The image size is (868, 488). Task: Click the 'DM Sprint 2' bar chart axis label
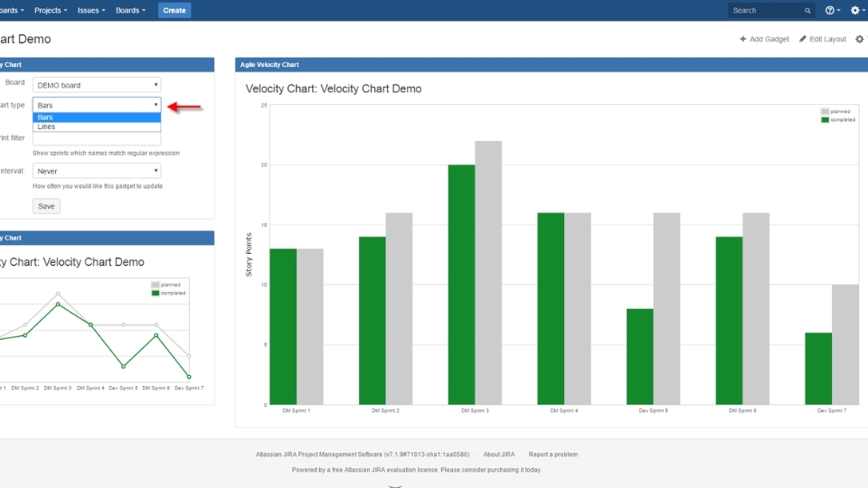pyautogui.click(x=385, y=410)
